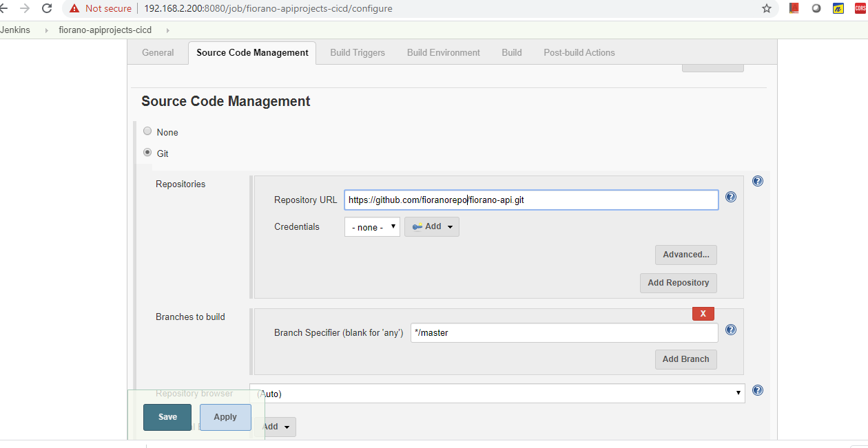Expand the Jenkins breadcrumb arrow
868x448 pixels.
(48, 30)
